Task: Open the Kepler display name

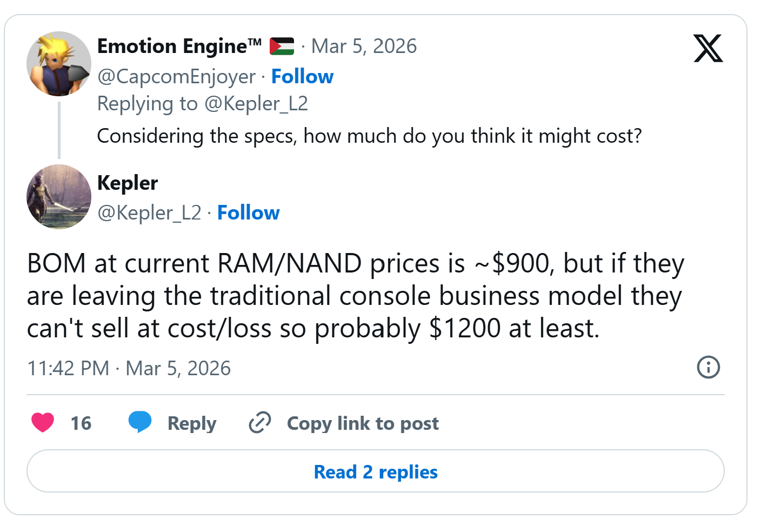Action: (128, 183)
